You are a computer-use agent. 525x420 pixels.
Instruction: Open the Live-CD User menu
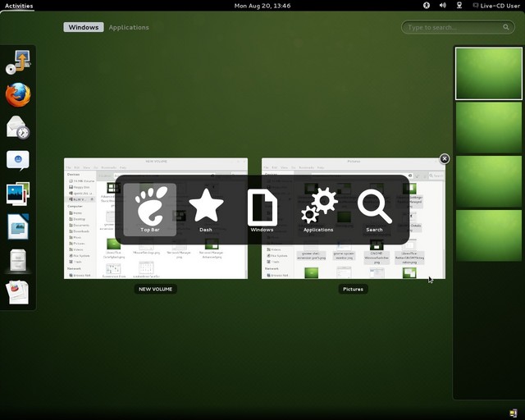tap(496, 6)
